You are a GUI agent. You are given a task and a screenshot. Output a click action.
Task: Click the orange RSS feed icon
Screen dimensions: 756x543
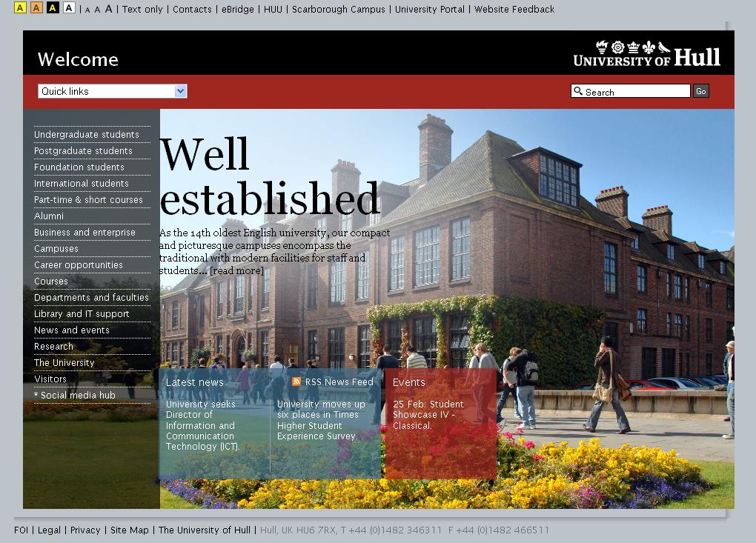pyautogui.click(x=296, y=382)
